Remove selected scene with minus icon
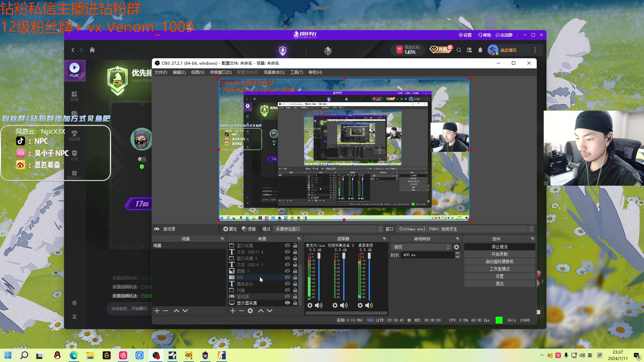 (166, 311)
